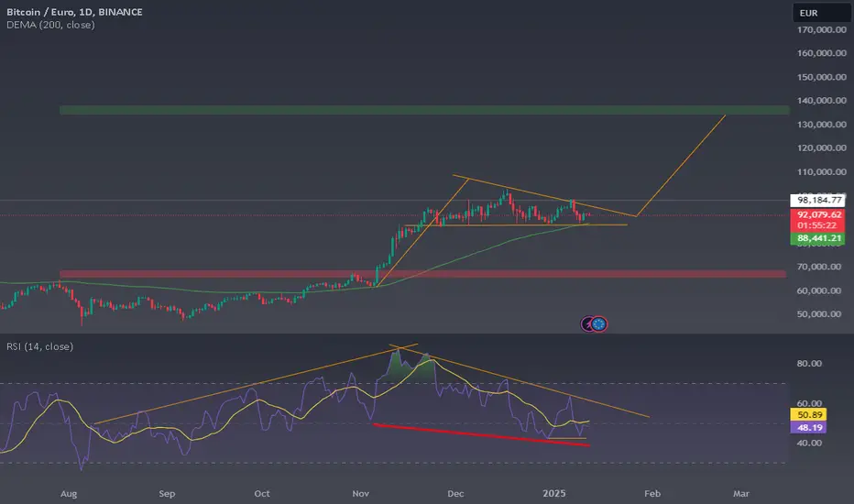This screenshot has height=504, width=854.
Task: Select the green resistance zone rectangle
Action: (424, 110)
